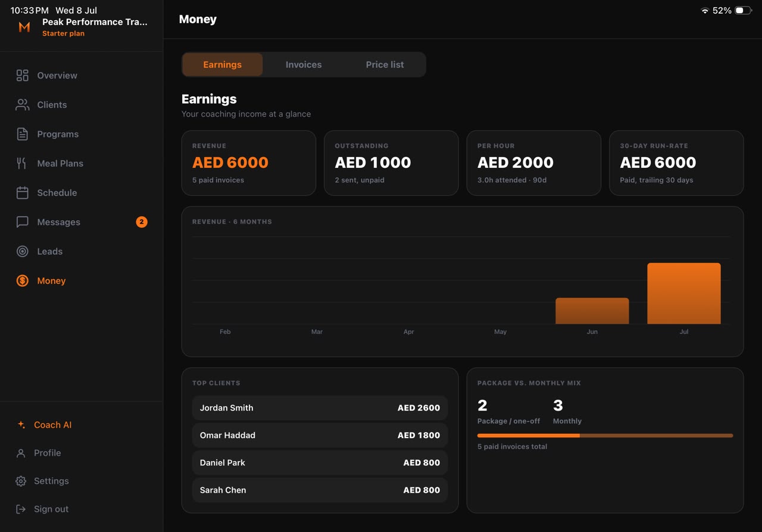Click the Feb axis label
This screenshot has height=532, width=762.
coord(225,332)
